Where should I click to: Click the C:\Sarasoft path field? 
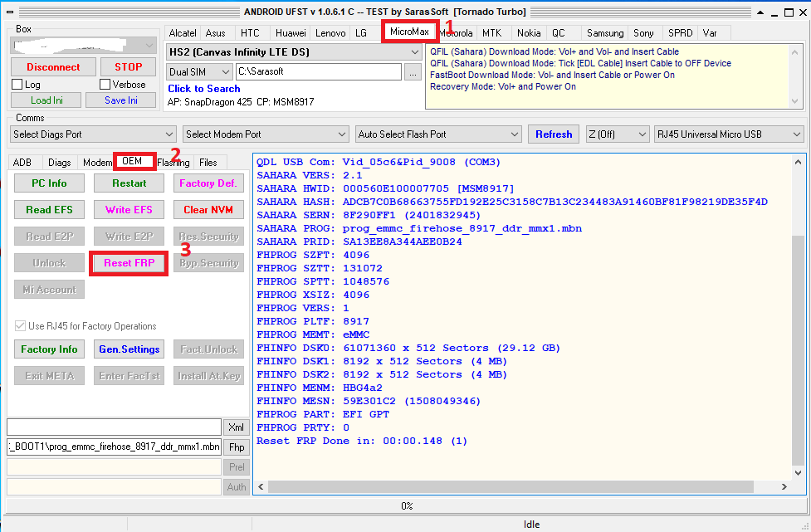[319, 72]
